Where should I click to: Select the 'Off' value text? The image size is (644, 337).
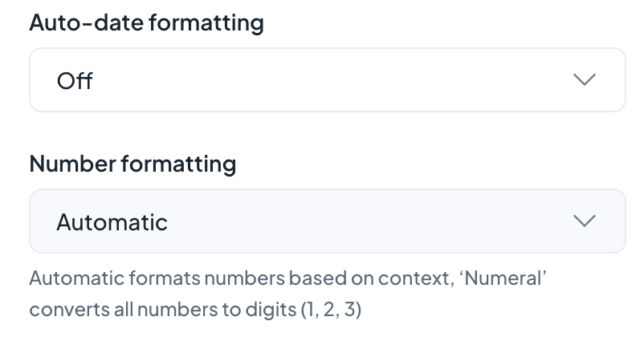[75, 80]
